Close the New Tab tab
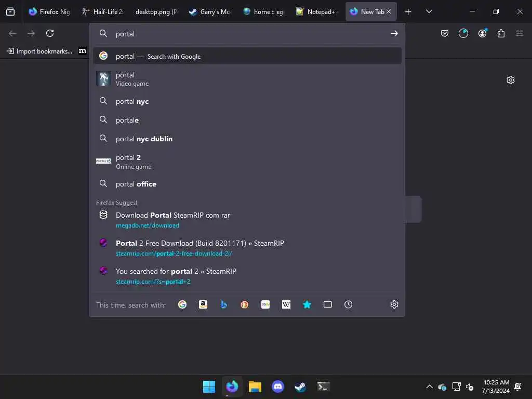This screenshot has width=532, height=399. click(x=389, y=11)
